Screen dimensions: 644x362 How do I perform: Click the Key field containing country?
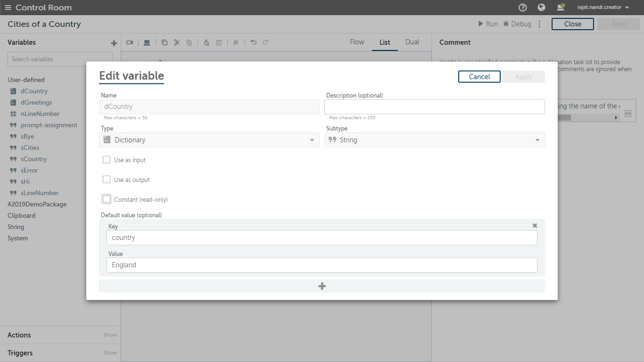click(322, 238)
